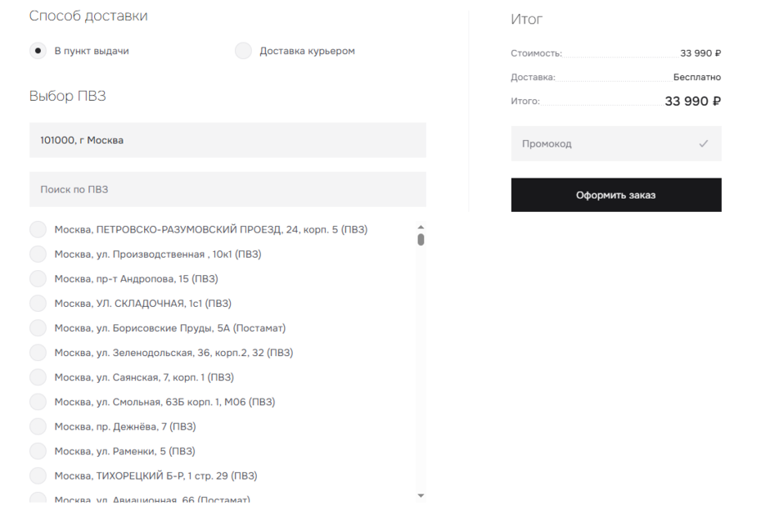The image size is (761, 532).
Task: Choose пр. Дежнёва, 7 pickup point
Action: (38, 426)
